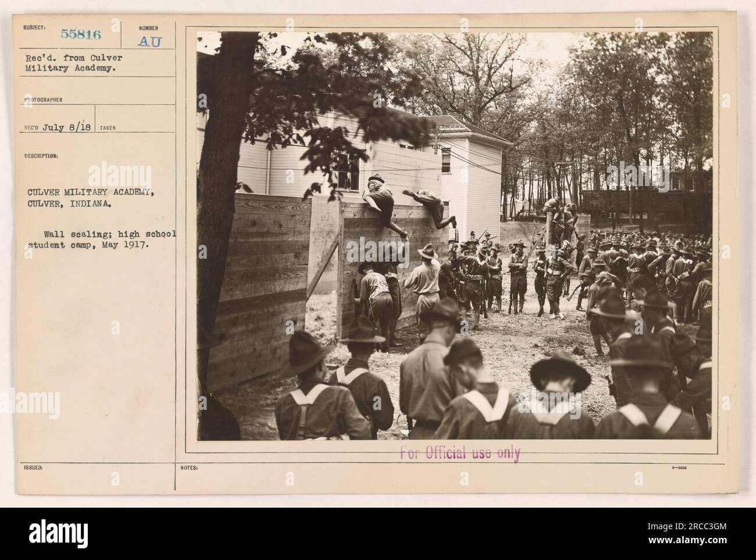Image resolution: width=756 pixels, height=560 pixels.
Task: Click the subject number 55816
Action: pyautogui.click(x=81, y=34)
